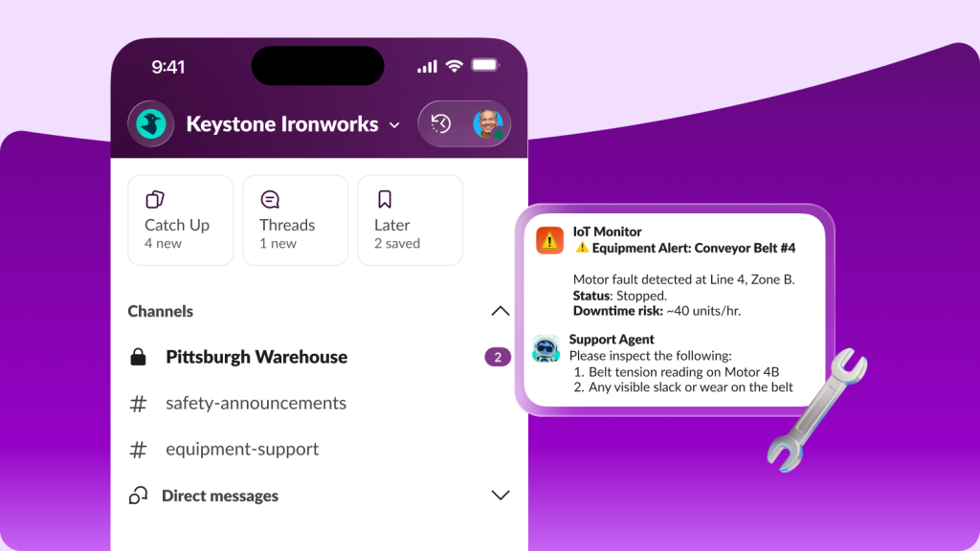Click the Equipment Alert: Conveyor Belt #4 title
980x551 pixels.
pos(694,248)
